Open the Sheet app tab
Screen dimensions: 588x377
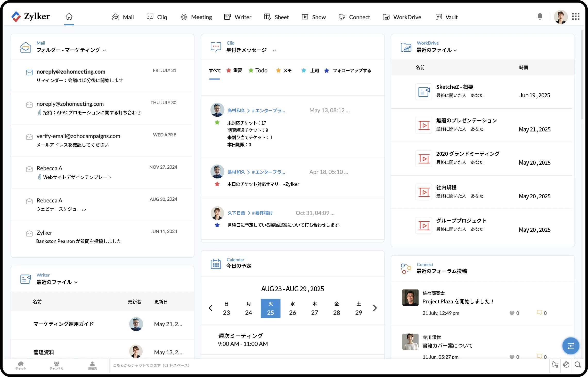[277, 17]
